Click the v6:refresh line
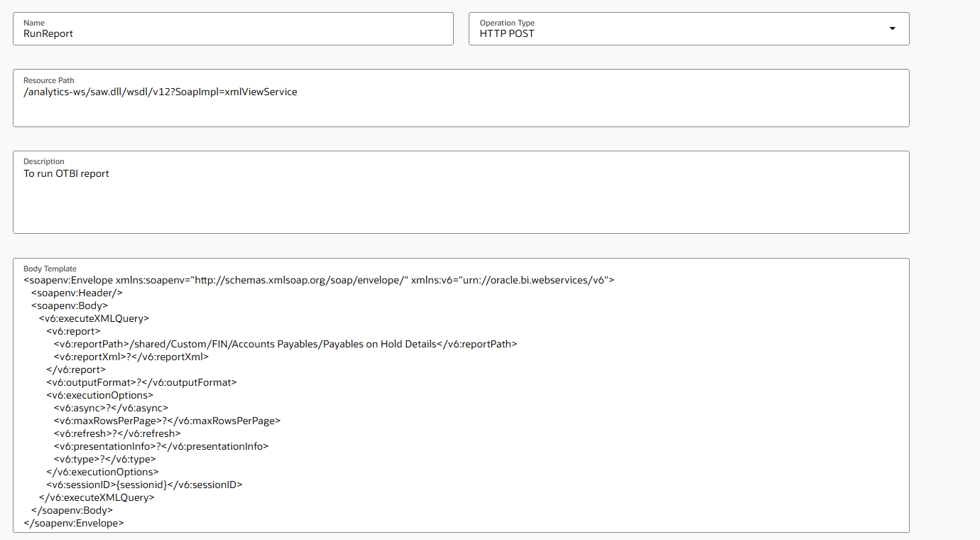Image resolution: width=980 pixels, height=540 pixels. 117,433
